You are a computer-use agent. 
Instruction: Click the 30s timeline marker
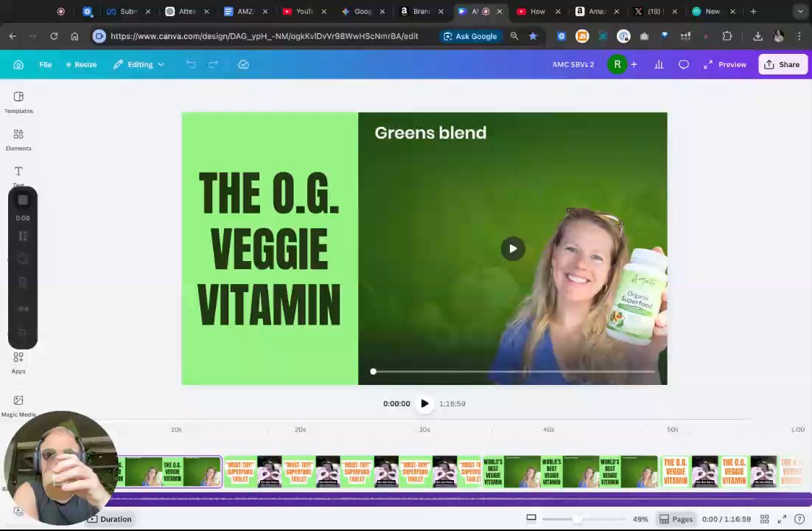(x=424, y=429)
